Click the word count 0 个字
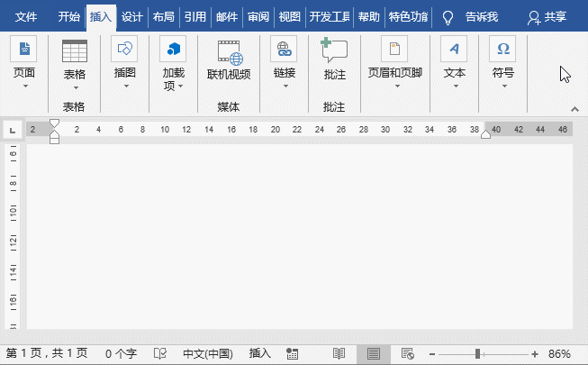Viewport: 588px width, 365px height. 121,353
